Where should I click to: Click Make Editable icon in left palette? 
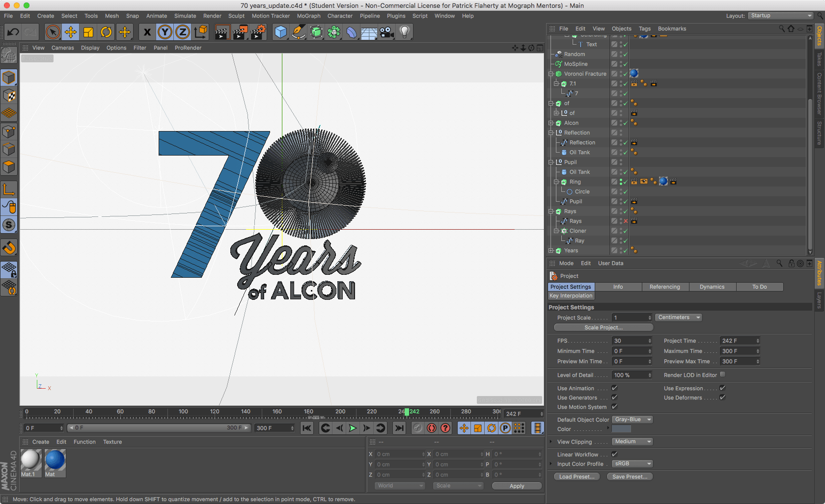[x=9, y=55]
